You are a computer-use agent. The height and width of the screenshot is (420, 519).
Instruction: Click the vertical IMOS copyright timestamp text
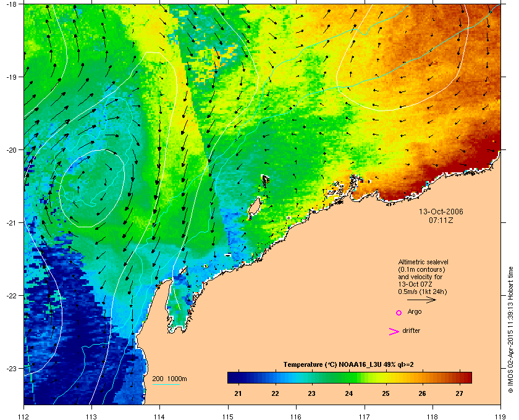click(x=510, y=331)
